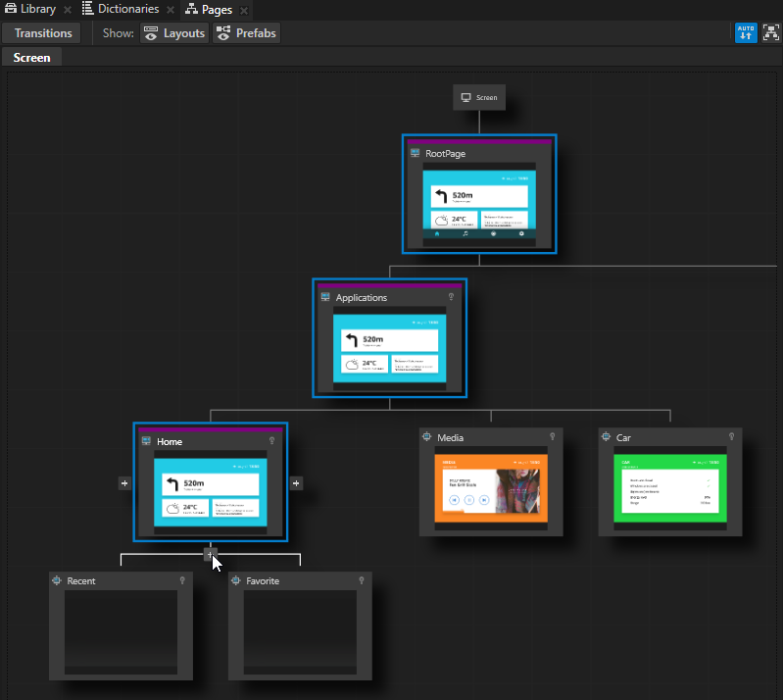Click the page host icon beside RootPage
Viewport: 783px width, 700px height.
click(x=415, y=154)
